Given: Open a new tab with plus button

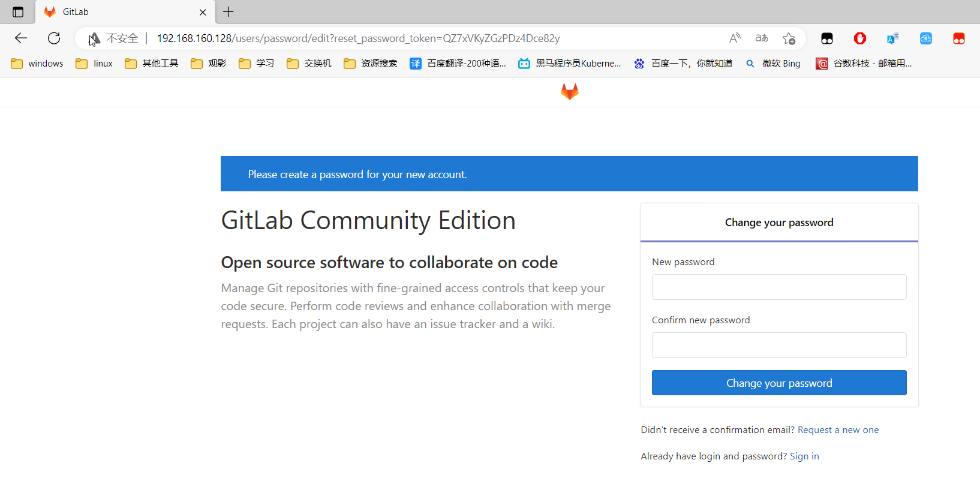Looking at the screenshot, I should 229,12.
